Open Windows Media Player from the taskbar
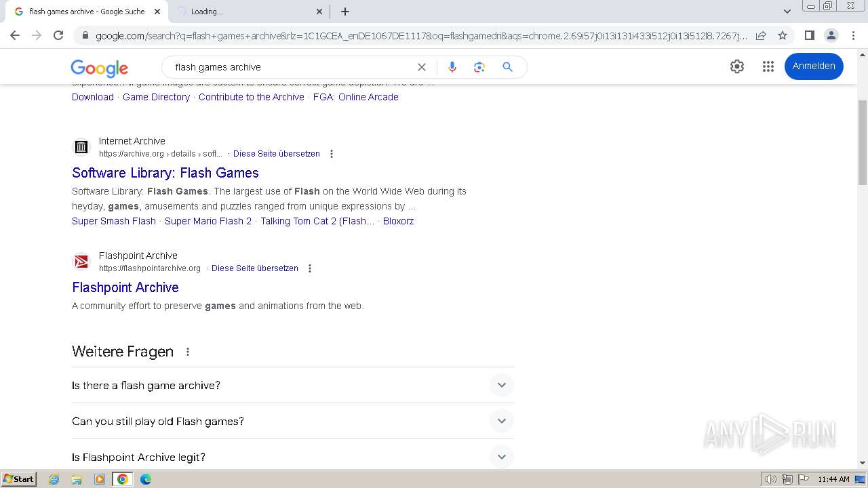This screenshot has width=868, height=488. (x=100, y=479)
